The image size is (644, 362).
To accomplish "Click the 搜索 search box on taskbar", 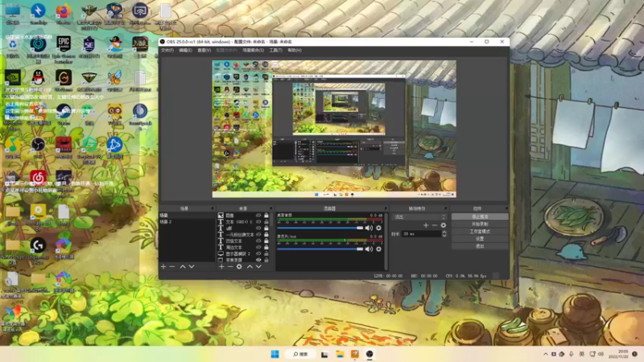I will pyautogui.click(x=301, y=354).
